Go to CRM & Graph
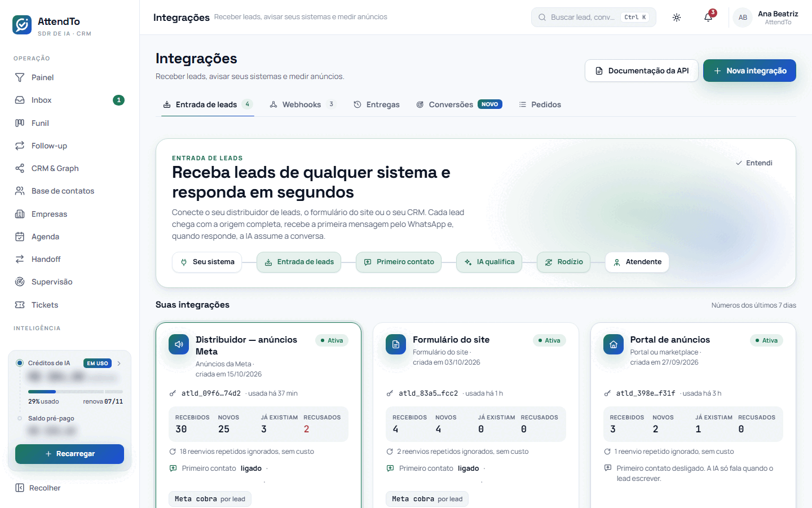 (70, 168)
